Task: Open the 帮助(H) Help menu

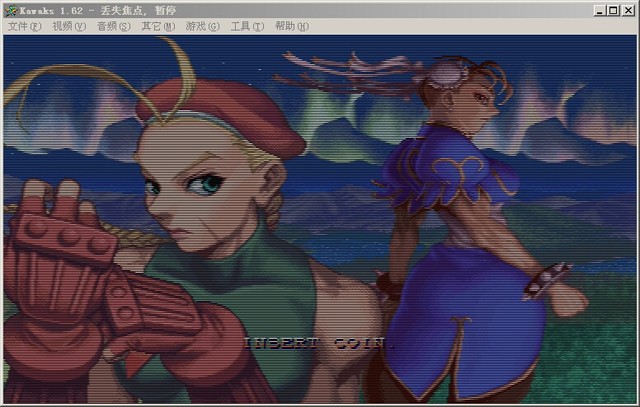Action: click(x=291, y=26)
